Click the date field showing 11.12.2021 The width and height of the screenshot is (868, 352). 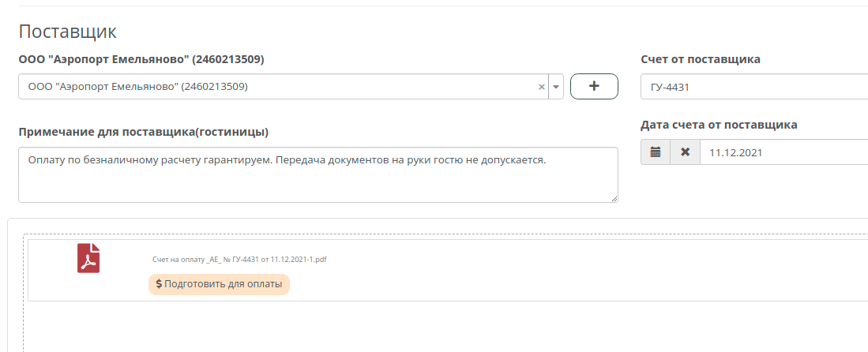pyautogui.click(x=782, y=152)
